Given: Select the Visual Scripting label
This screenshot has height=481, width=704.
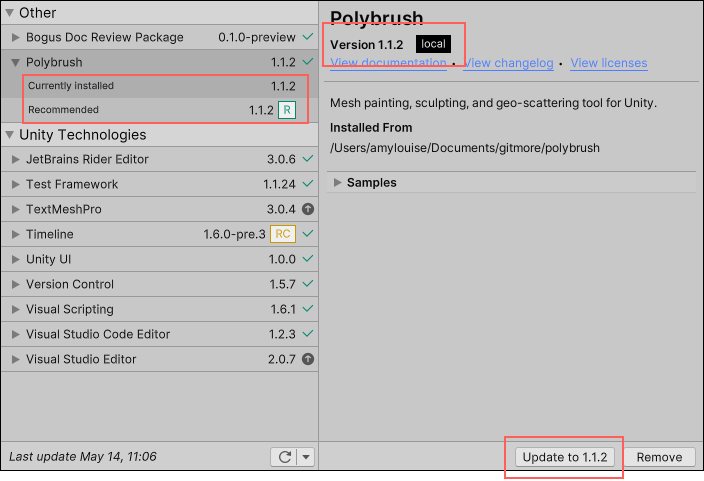Looking at the screenshot, I should [x=70, y=309].
